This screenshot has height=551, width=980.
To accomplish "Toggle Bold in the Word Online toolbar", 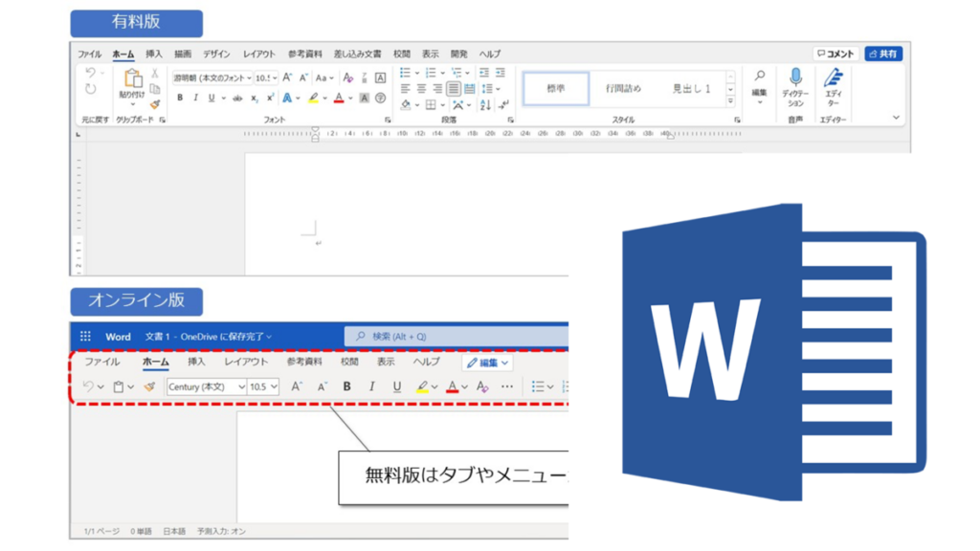I will point(346,386).
